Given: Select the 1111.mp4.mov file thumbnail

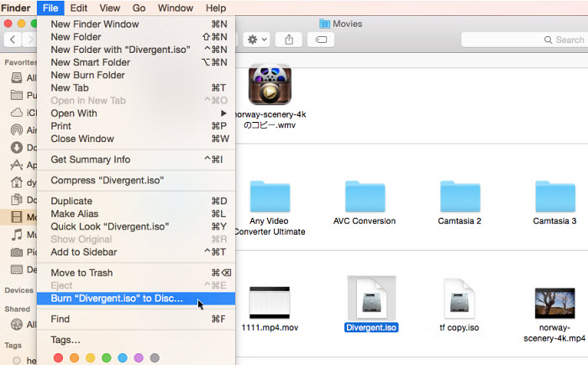Looking at the screenshot, I should pyautogui.click(x=270, y=303).
